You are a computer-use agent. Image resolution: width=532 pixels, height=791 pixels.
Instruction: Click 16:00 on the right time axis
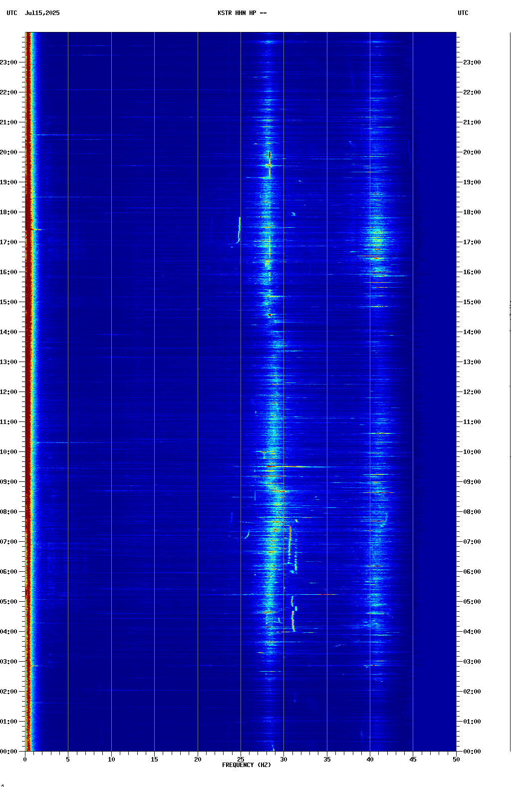[x=472, y=272]
